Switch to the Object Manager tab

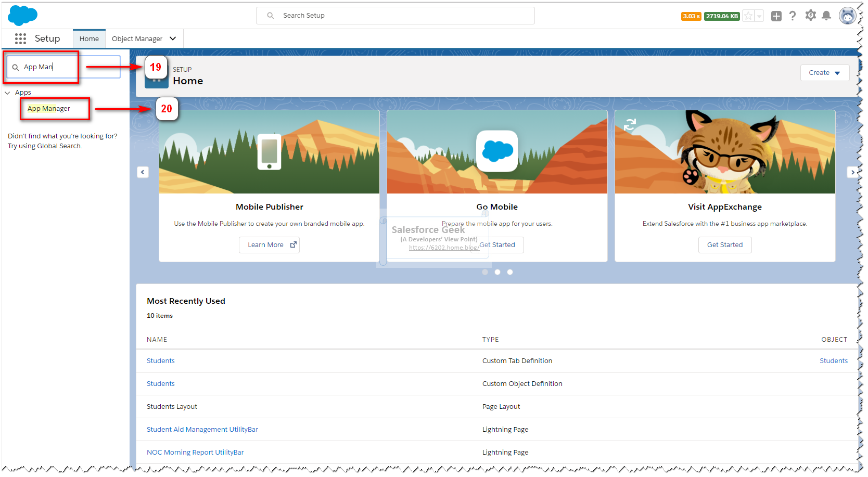point(138,38)
